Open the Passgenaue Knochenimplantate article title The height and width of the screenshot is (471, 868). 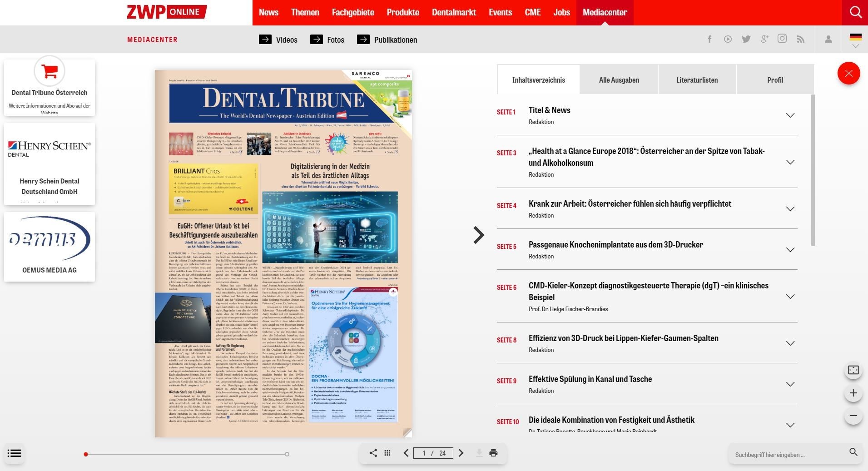coord(615,244)
